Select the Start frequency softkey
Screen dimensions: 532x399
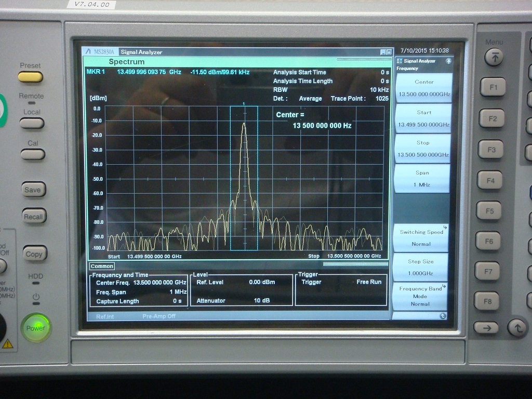[x=423, y=118]
